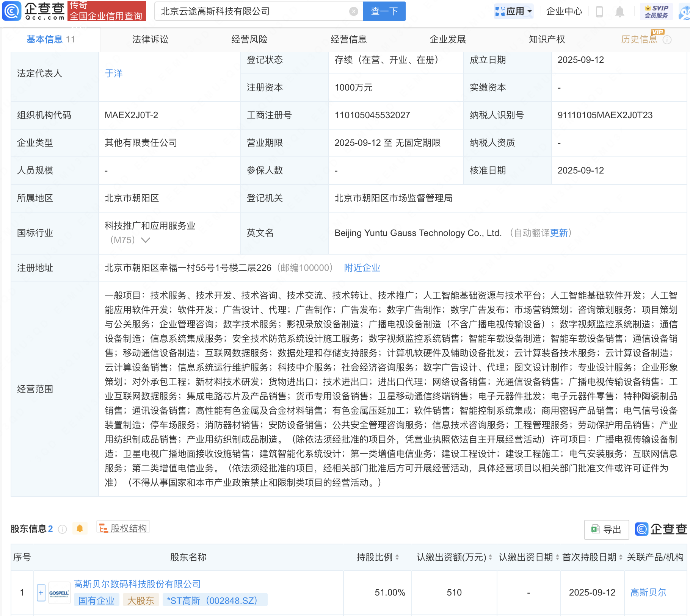Click the shareholder monitoring bell icon
Viewport: 690px width, 616px height.
tap(80, 528)
